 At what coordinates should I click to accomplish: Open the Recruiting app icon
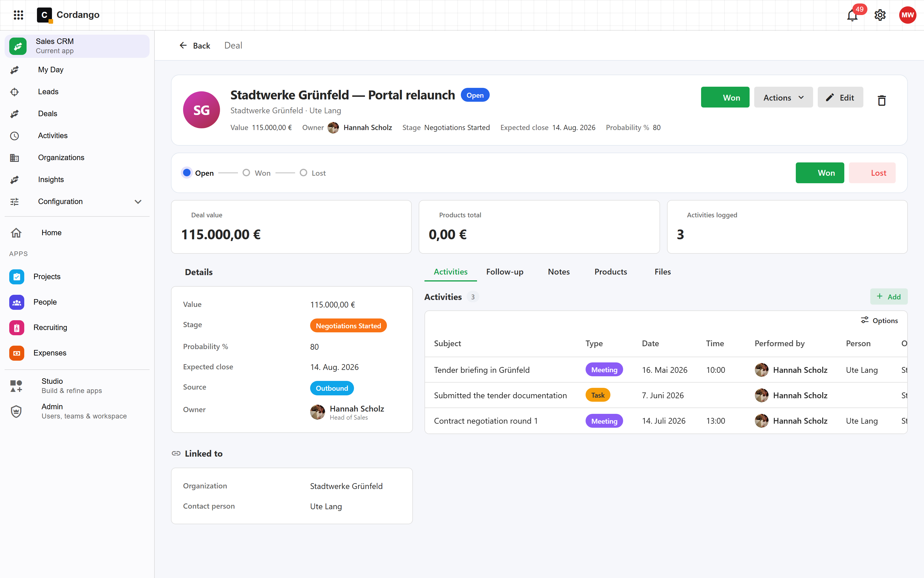17,328
